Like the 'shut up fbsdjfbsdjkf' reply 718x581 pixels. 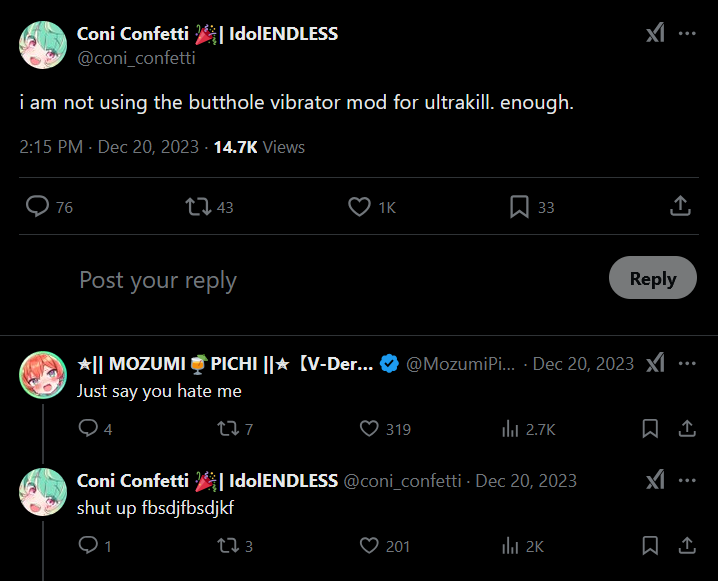370,546
